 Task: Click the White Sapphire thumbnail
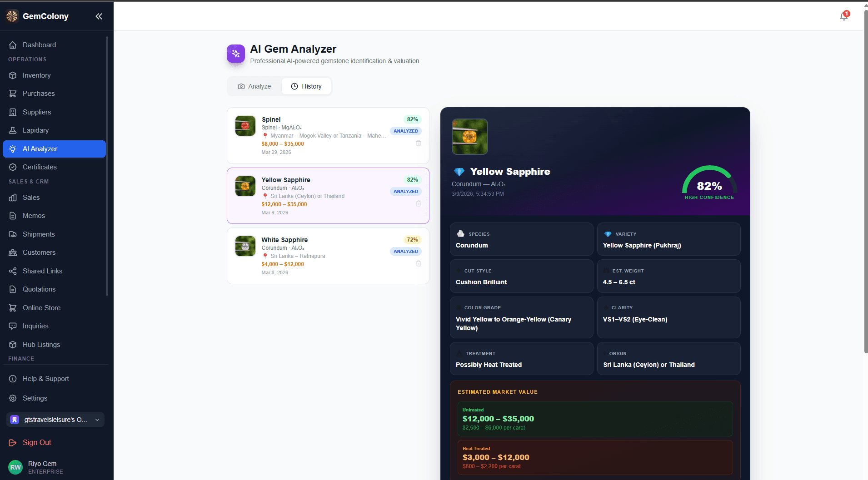pos(245,246)
